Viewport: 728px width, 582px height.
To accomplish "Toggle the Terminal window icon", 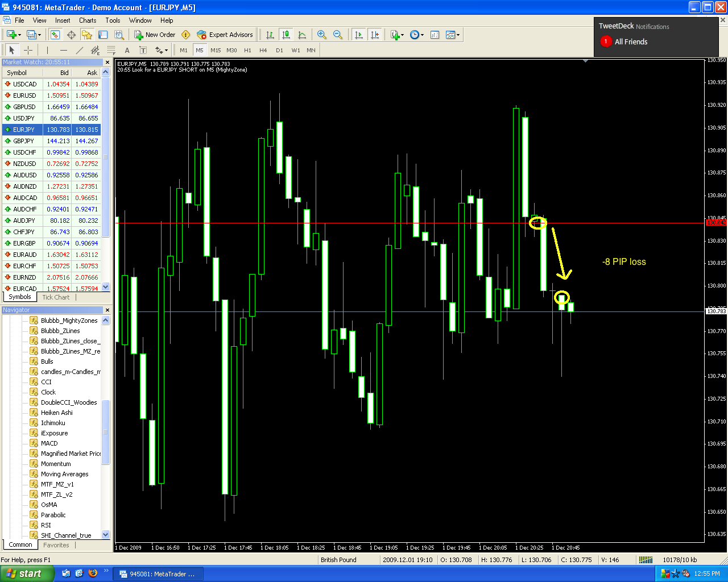I will (x=103, y=35).
